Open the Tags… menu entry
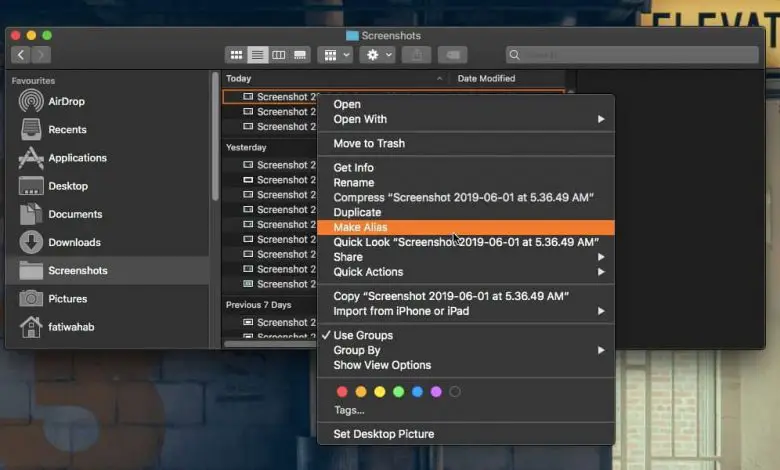 click(349, 410)
